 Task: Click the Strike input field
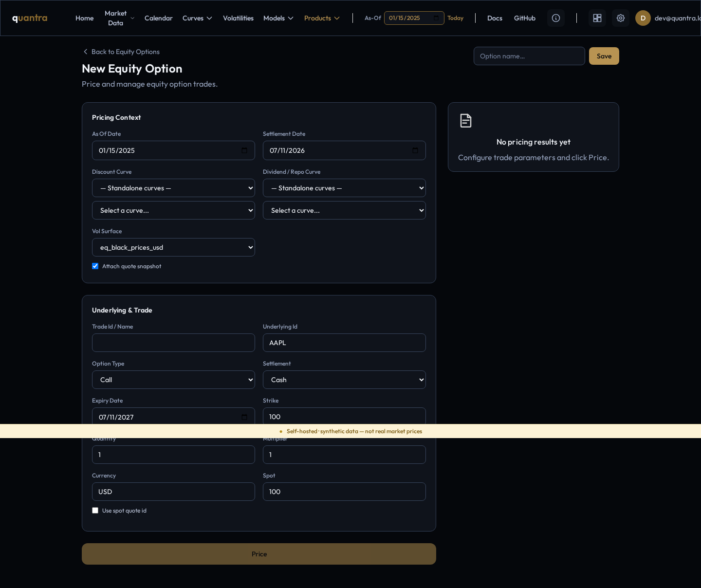point(344,416)
